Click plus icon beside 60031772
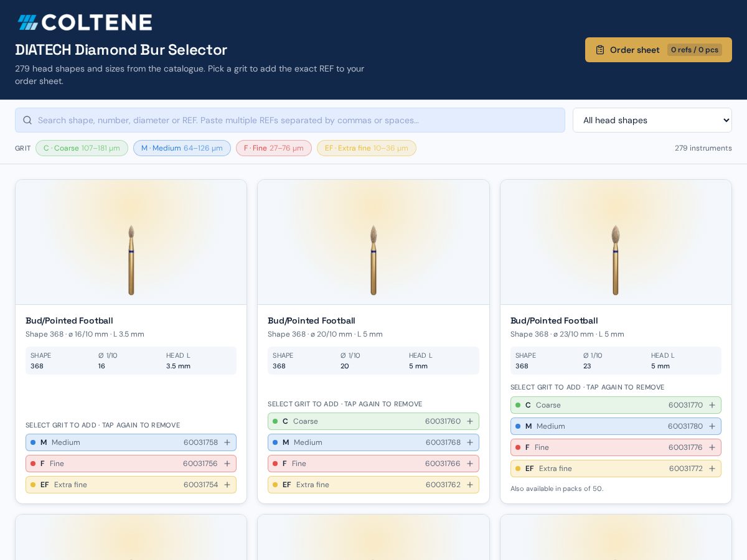The width and height of the screenshot is (747, 560). [712, 469]
